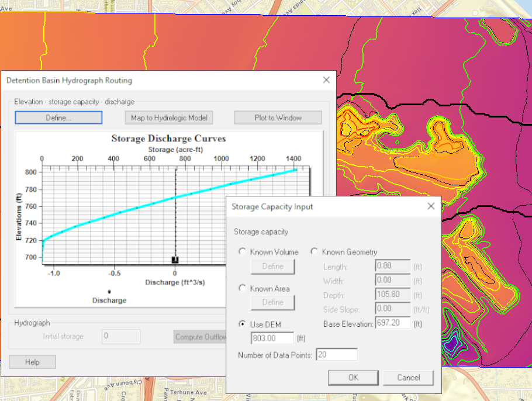The width and height of the screenshot is (532, 401).
Task: Focus the Use DEM elevation field
Action: 272,338
